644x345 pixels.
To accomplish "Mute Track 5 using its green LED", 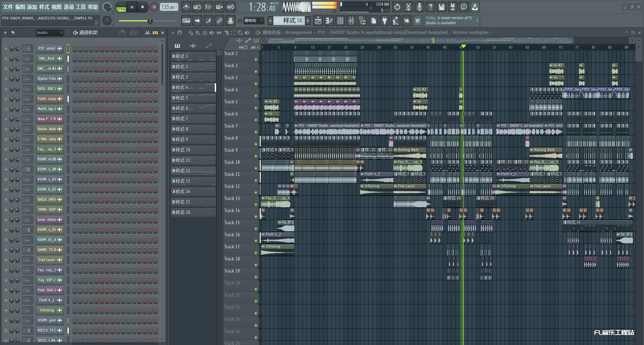I will [256, 108].
